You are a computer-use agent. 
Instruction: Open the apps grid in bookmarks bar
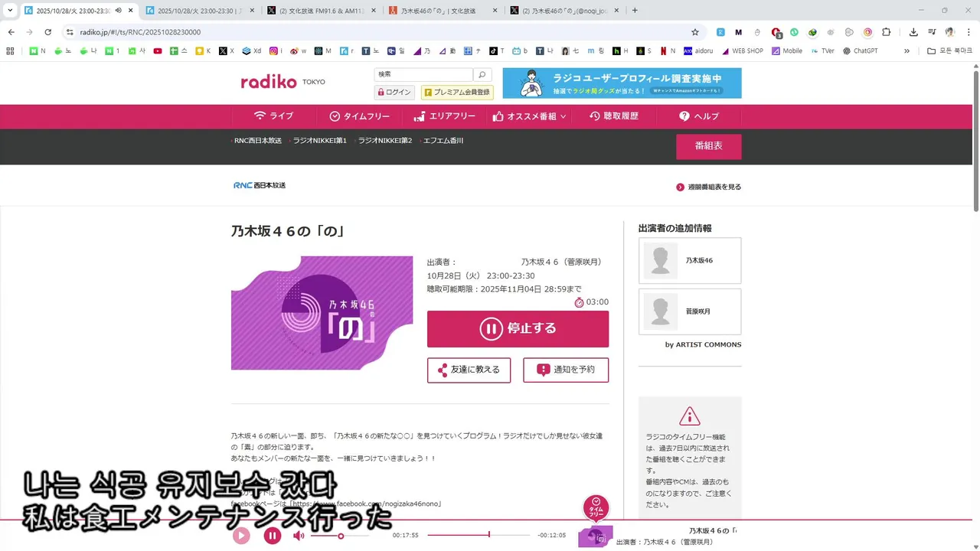pos(10,51)
